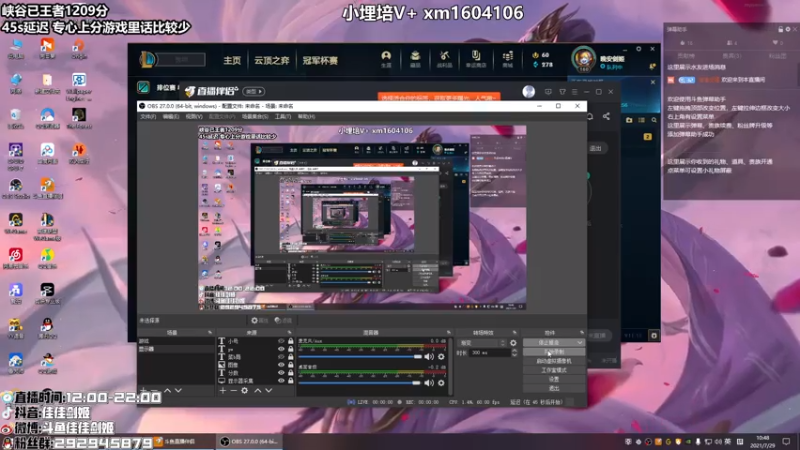The image size is (800, 450).
Task: Click the start recording button in OBS
Action: tap(554, 352)
